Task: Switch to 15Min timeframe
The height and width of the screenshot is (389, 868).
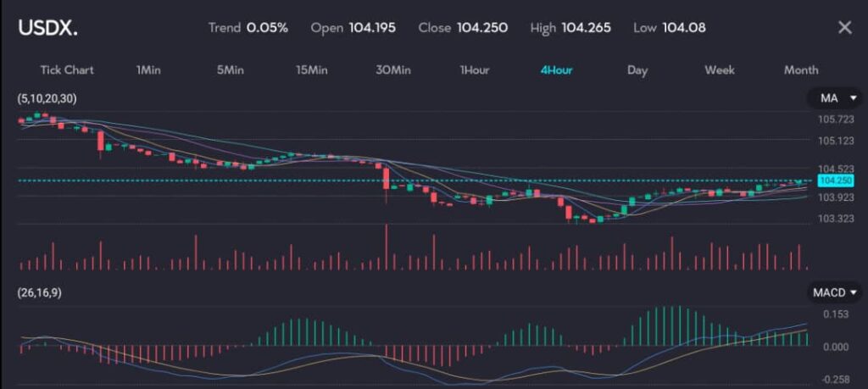Action: pos(311,69)
